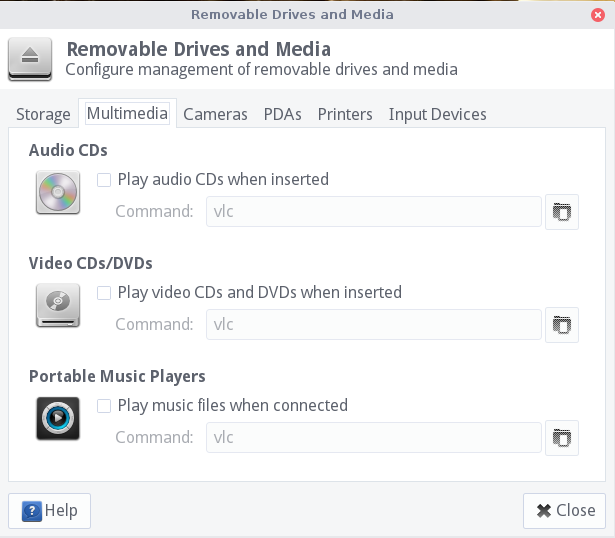615x538 pixels.
Task: Switch to the Input Devices tab
Action: (437, 114)
